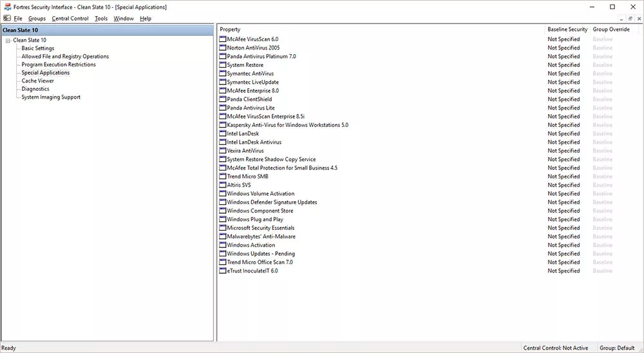This screenshot has height=353, width=644.
Task: Click the Altiris SVS row icon
Action: [223, 186]
